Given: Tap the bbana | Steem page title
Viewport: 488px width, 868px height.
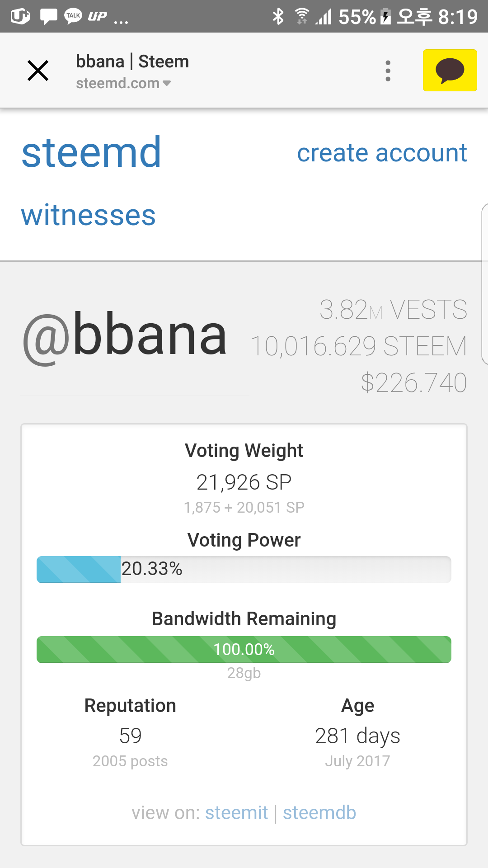Looking at the screenshot, I should [x=132, y=61].
